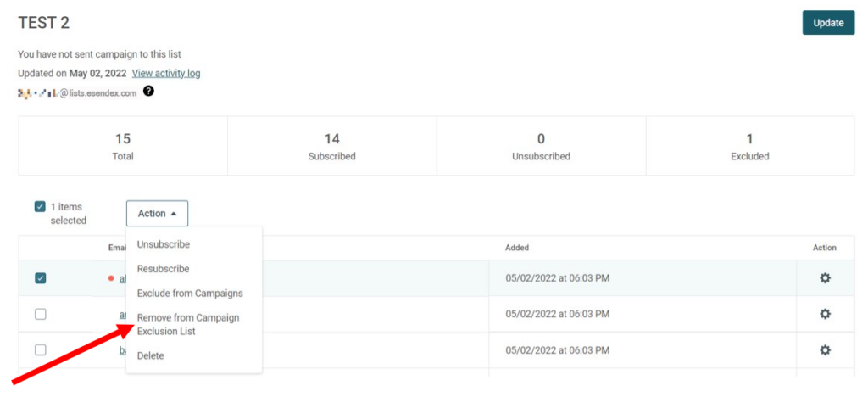Click the help question mark icon
The image size is (868, 397).
147,91
